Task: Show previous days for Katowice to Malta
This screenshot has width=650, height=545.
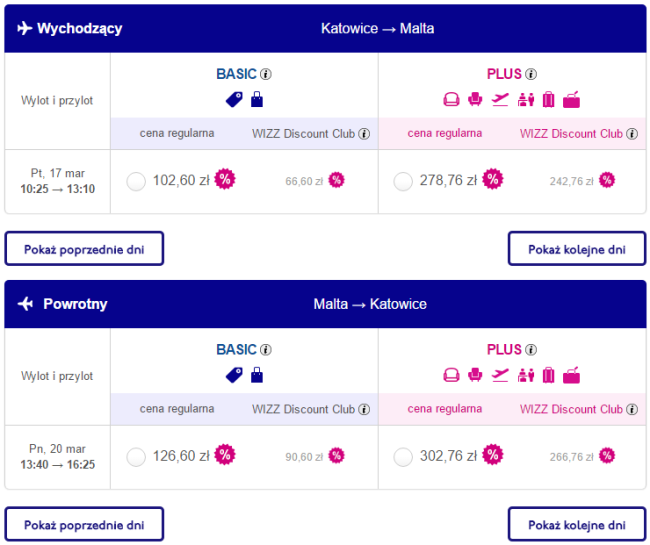Action: point(84,249)
